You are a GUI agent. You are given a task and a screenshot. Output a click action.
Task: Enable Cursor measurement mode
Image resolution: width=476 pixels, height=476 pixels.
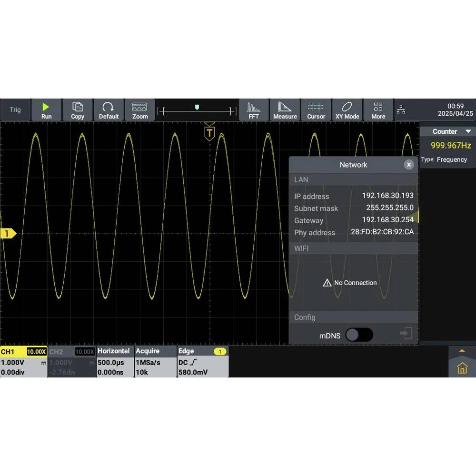pyautogui.click(x=316, y=110)
